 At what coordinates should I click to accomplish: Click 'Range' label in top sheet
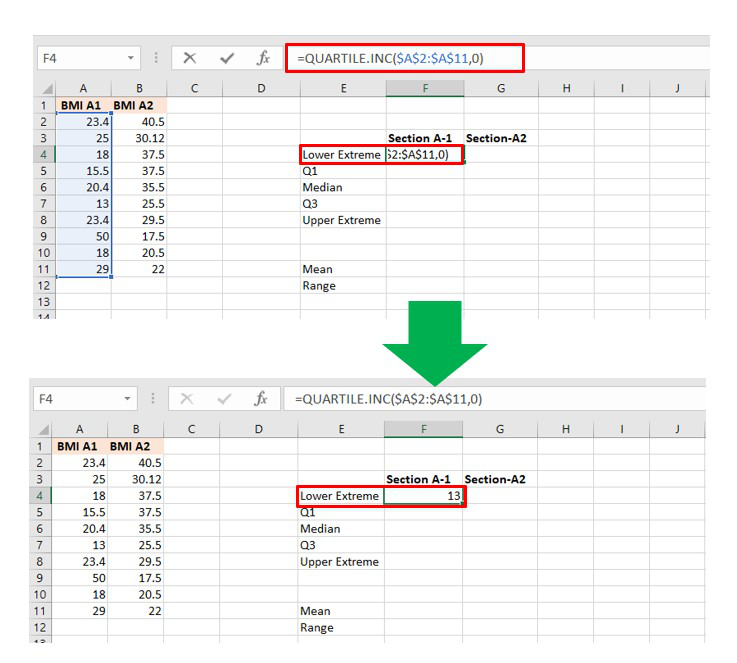319,286
